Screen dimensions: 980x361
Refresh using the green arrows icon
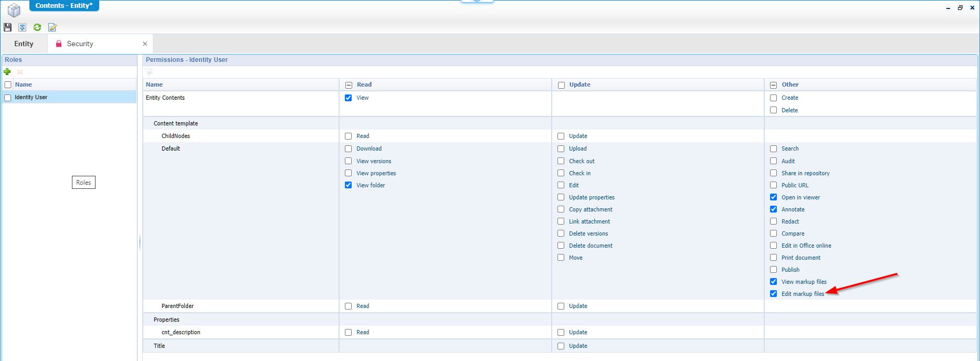(37, 27)
